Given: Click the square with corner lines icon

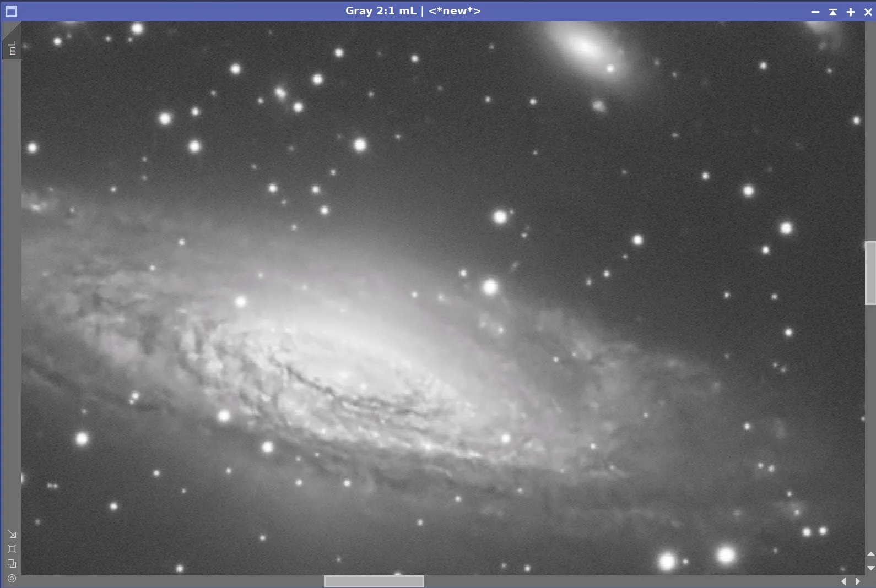Looking at the screenshot, I should point(12,548).
